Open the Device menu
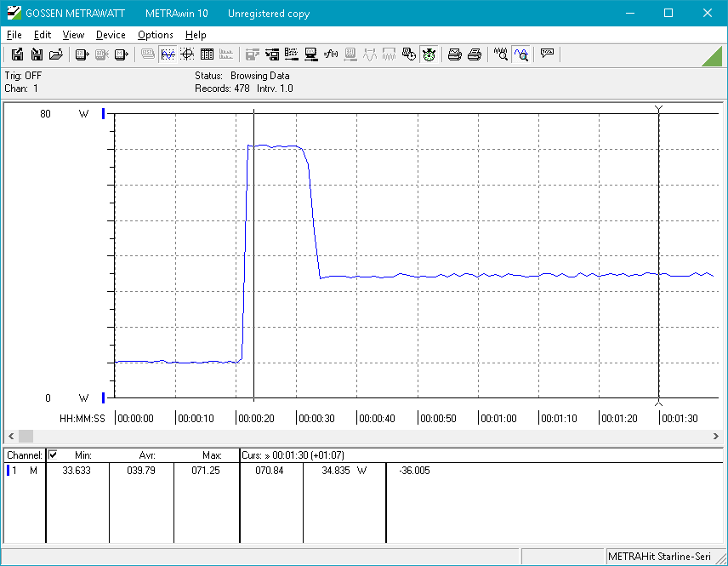This screenshot has width=728, height=566. pyautogui.click(x=111, y=35)
